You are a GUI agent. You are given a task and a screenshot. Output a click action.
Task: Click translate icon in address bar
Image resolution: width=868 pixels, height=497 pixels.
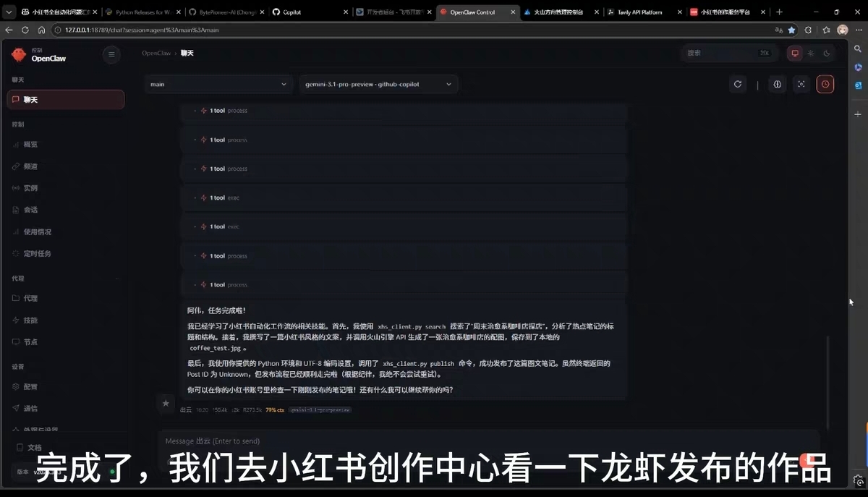(x=778, y=30)
